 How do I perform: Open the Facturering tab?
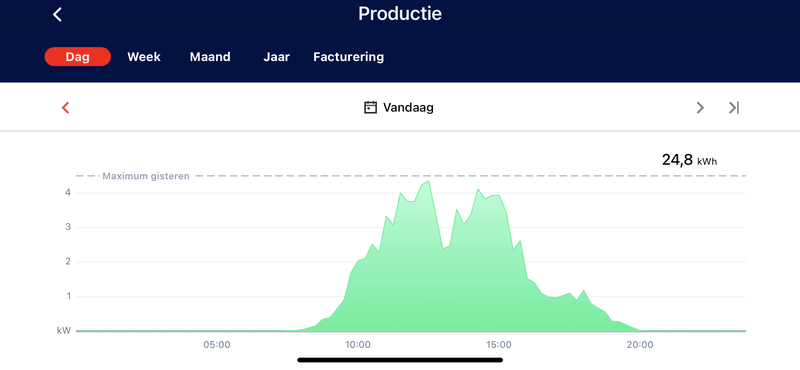pos(348,57)
